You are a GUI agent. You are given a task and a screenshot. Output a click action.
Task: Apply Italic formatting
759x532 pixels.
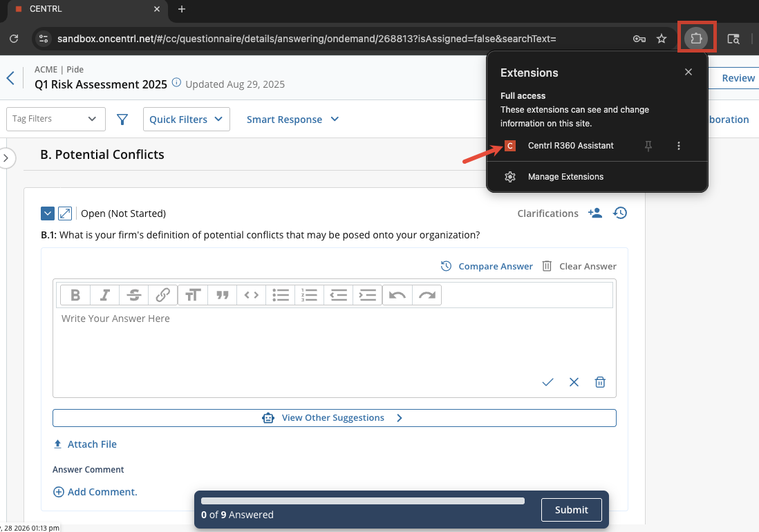click(104, 295)
